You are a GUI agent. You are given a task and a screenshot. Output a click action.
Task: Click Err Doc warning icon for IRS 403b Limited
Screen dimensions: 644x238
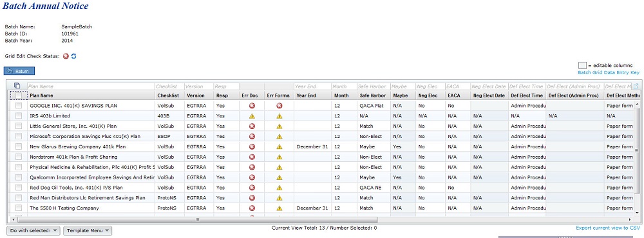tap(252, 116)
